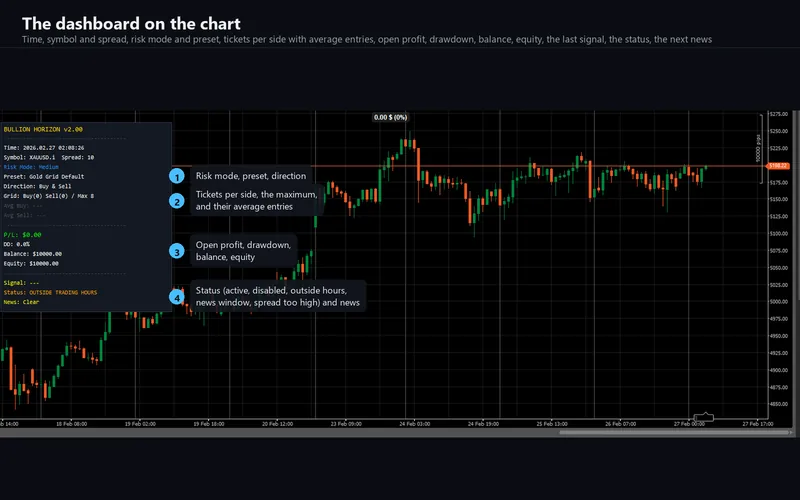Click the 'Equity: $10000.00' line

(x=31, y=264)
